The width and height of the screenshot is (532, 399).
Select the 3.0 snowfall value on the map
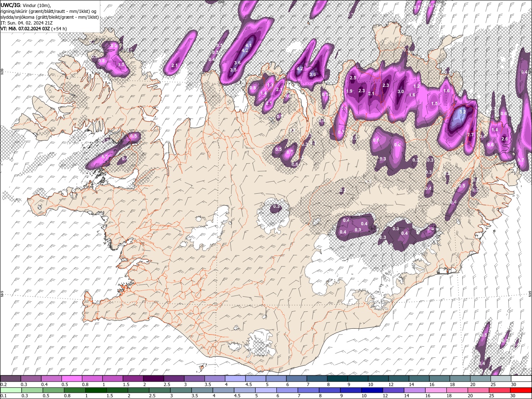click(x=401, y=91)
